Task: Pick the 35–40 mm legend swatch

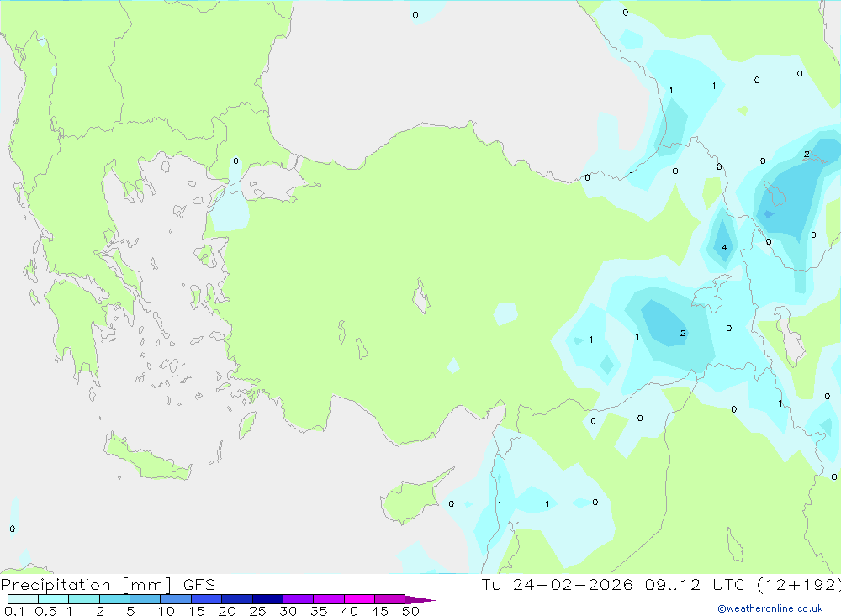Action: point(329,599)
